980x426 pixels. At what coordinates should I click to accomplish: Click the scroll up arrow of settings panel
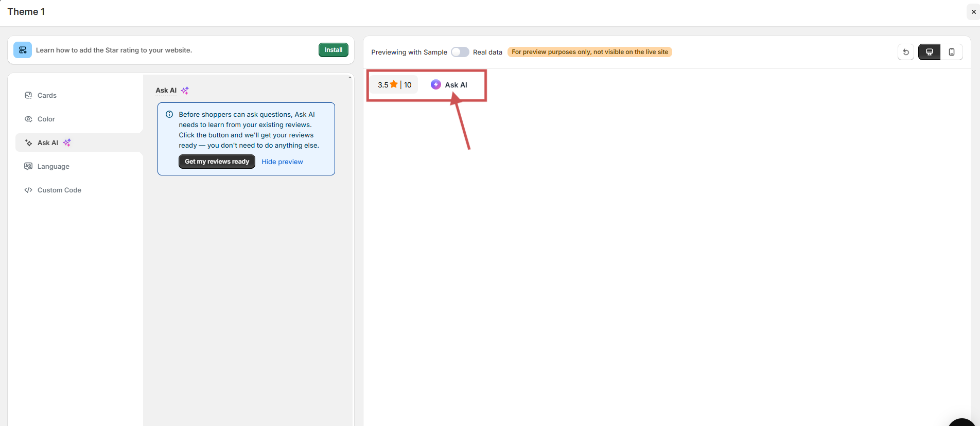[x=350, y=78]
